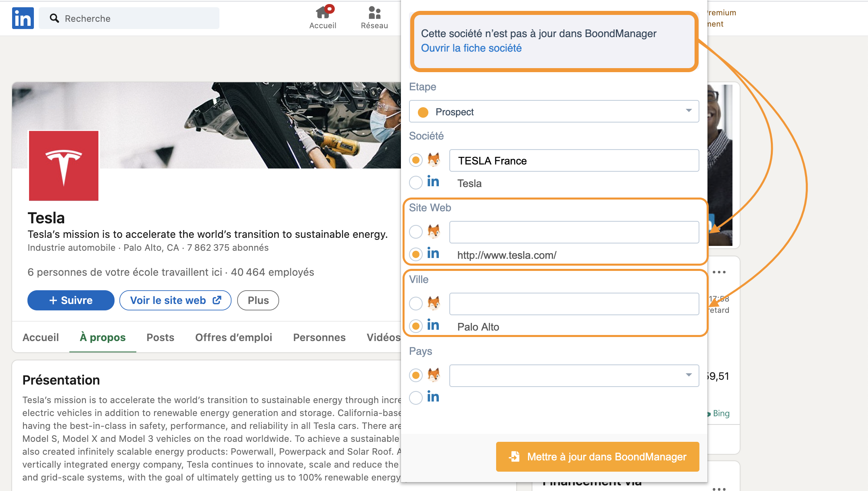Click BoondManager fox icon in Ville section
868x491 pixels.
434,304
